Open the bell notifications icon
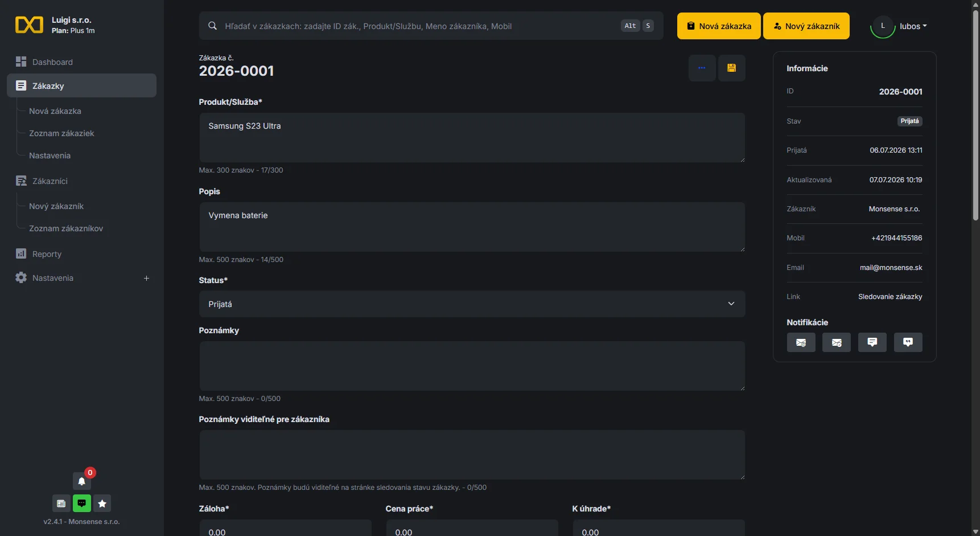980x536 pixels. coord(81,481)
